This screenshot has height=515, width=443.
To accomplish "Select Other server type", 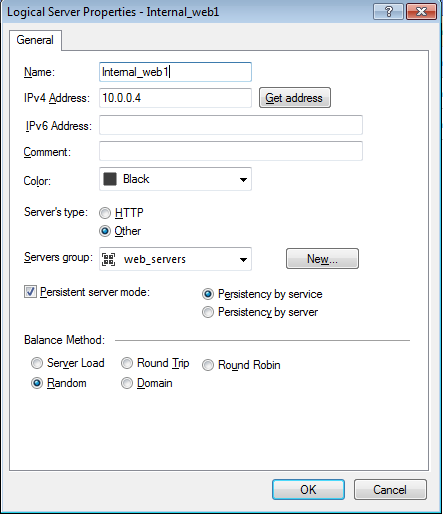I will coord(105,231).
